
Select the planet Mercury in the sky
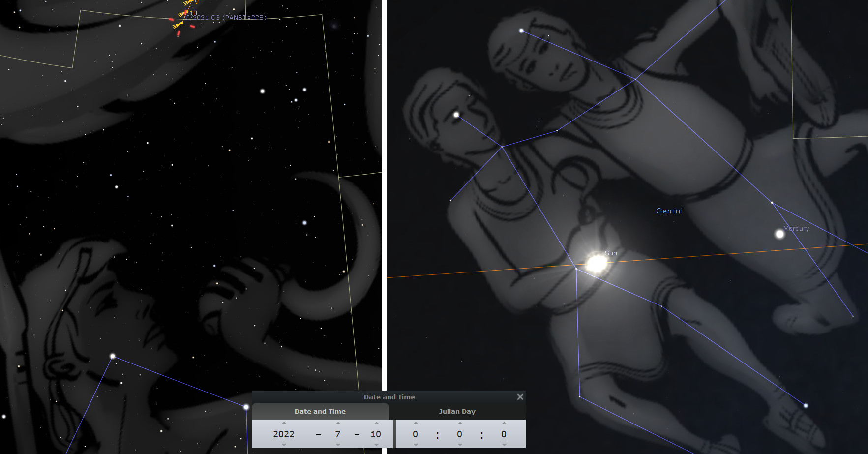click(x=779, y=234)
